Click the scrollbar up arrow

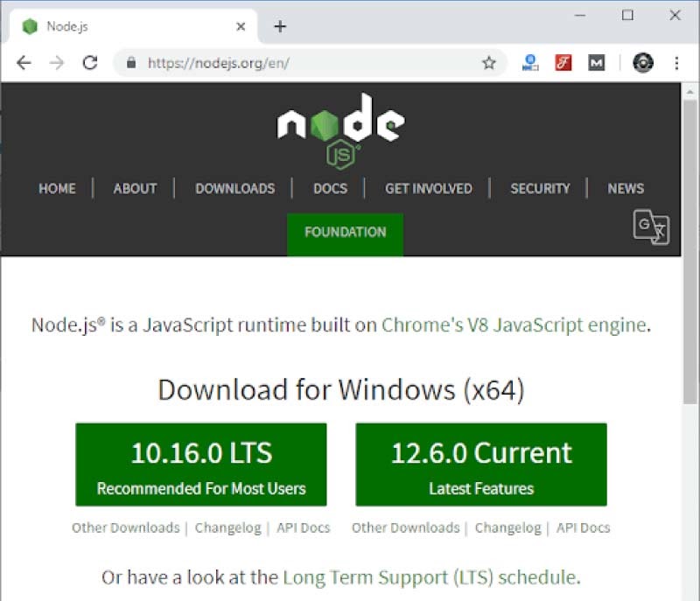(x=690, y=92)
